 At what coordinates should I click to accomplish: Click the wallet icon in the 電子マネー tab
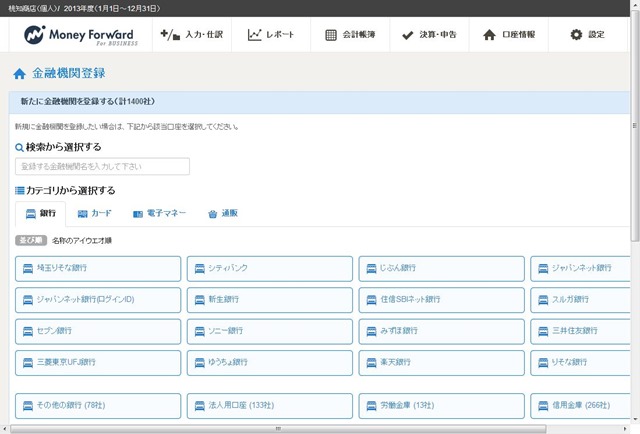click(138, 214)
